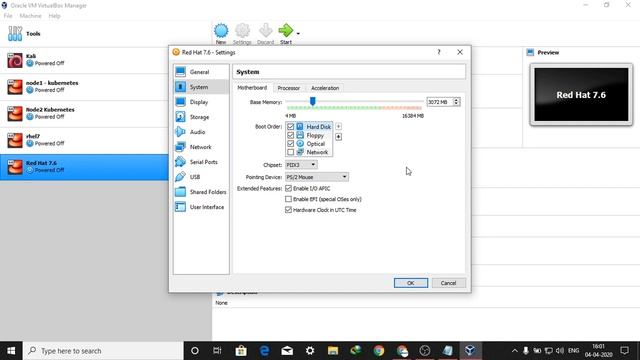The image size is (640, 360).
Task: Click the New machine toolbar icon
Action: pyautogui.click(x=221, y=33)
